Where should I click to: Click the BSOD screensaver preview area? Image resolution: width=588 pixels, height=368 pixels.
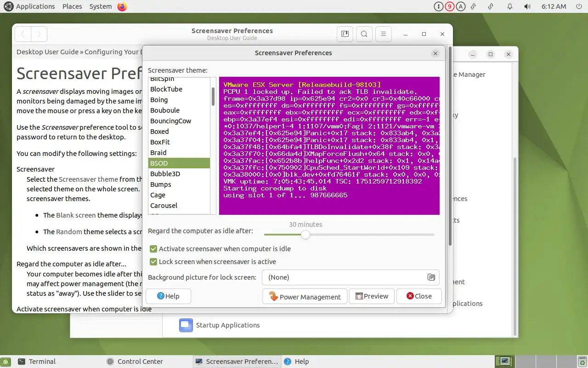point(329,146)
